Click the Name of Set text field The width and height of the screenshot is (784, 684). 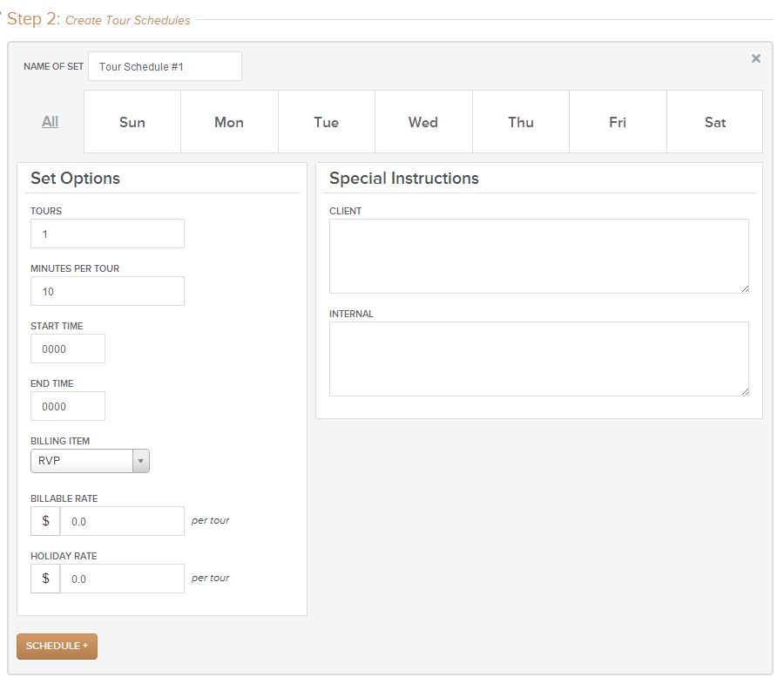pyautogui.click(x=165, y=66)
